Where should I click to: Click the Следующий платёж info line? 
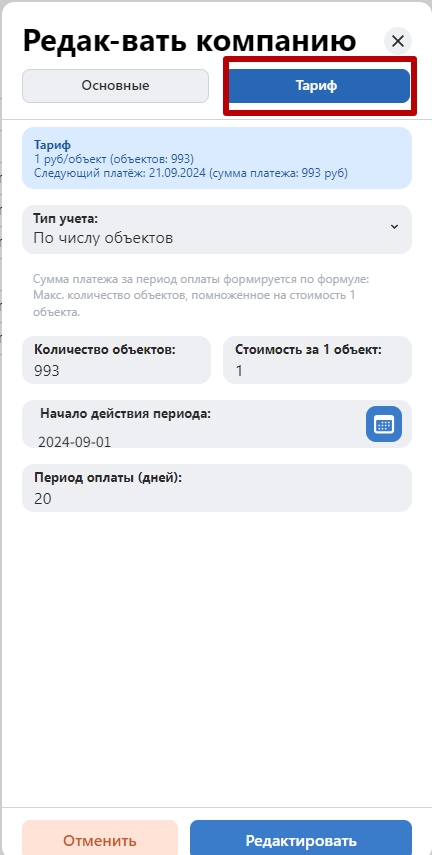[x=190, y=173]
